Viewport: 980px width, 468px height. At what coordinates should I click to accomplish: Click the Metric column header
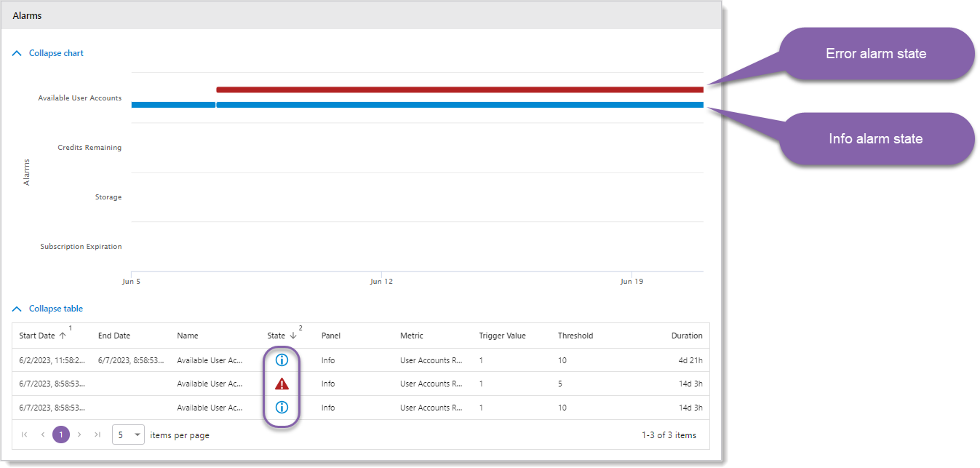[412, 336]
